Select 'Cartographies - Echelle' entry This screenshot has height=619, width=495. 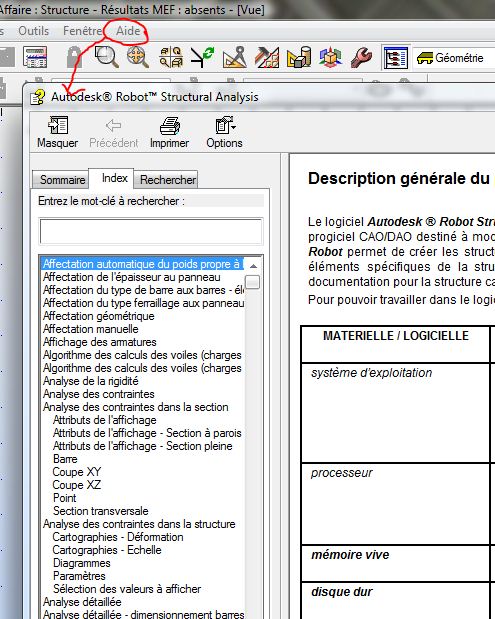click(107, 550)
